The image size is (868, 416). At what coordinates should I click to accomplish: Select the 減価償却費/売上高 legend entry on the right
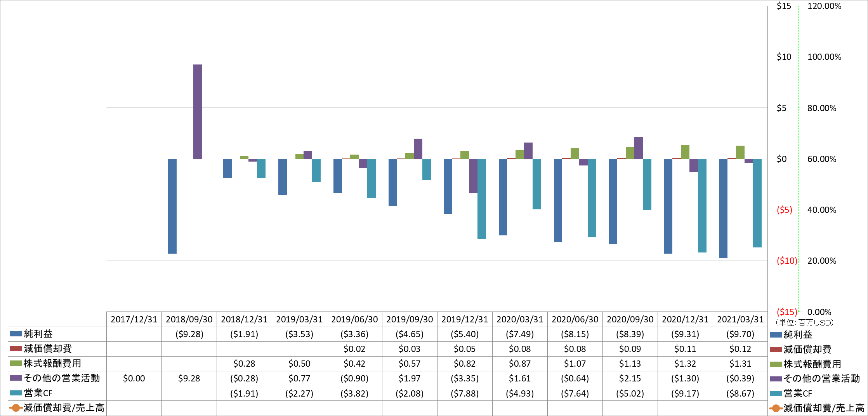click(817, 408)
